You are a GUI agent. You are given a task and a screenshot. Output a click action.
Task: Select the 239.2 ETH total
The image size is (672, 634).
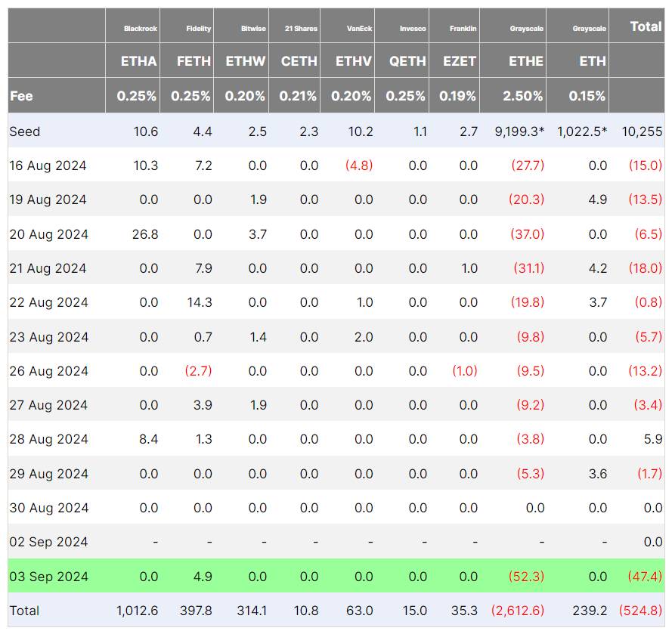tap(590, 611)
